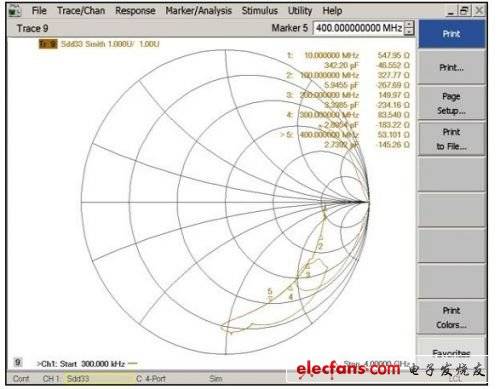
Task: Open the Print... dialog softkey
Action: point(452,68)
